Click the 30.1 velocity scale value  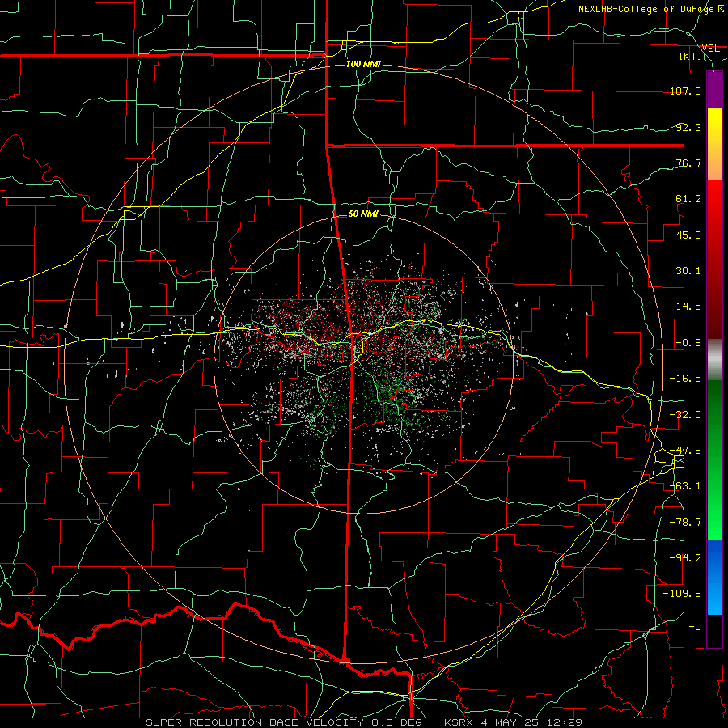pos(688,271)
